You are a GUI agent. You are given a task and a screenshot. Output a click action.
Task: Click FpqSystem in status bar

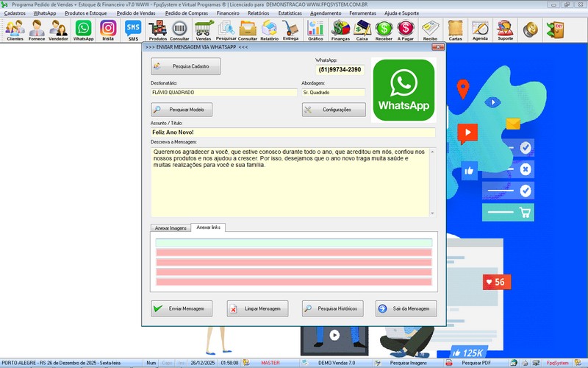click(x=558, y=363)
